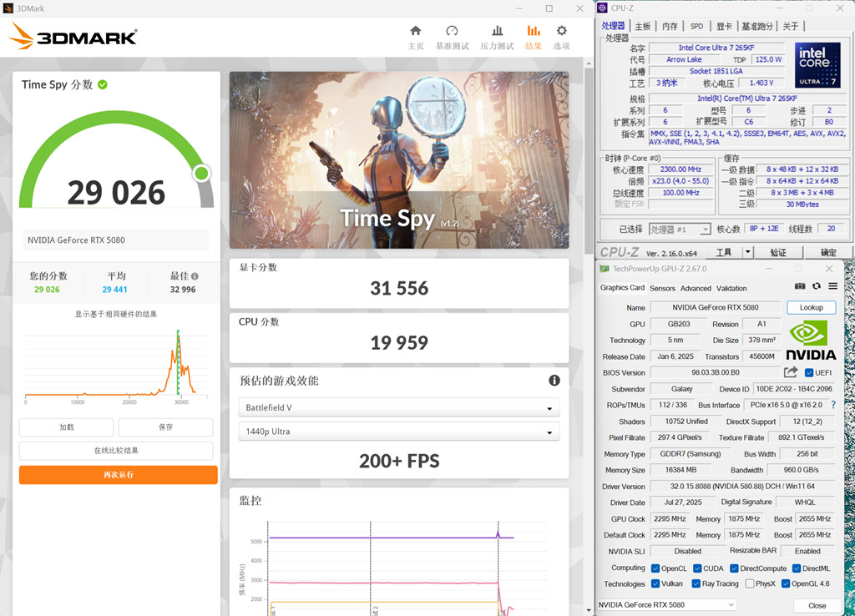Expand the 1440p Ultra resolution dropdown
Image resolution: width=855 pixels, height=616 pixels.
[399, 432]
